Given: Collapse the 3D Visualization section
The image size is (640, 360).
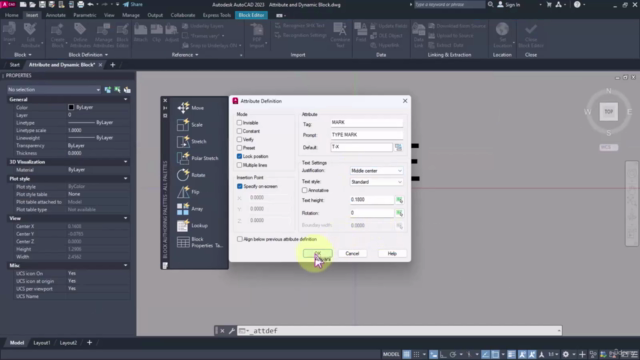Looking at the screenshot, I should pyautogui.click(x=125, y=162).
